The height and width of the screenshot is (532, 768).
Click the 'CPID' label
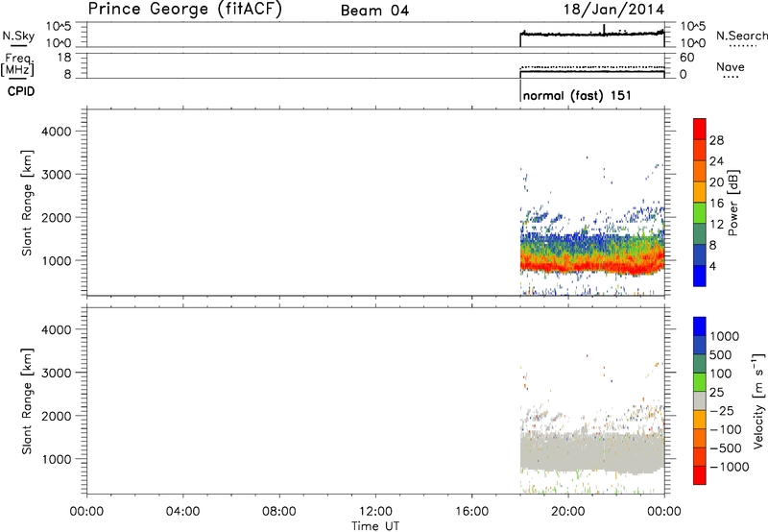tap(21, 91)
